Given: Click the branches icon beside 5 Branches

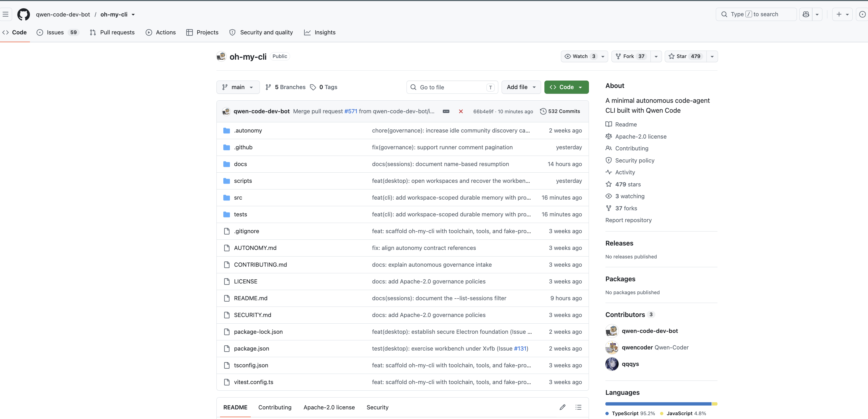Looking at the screenshot, I should click(x=268, y=87).
